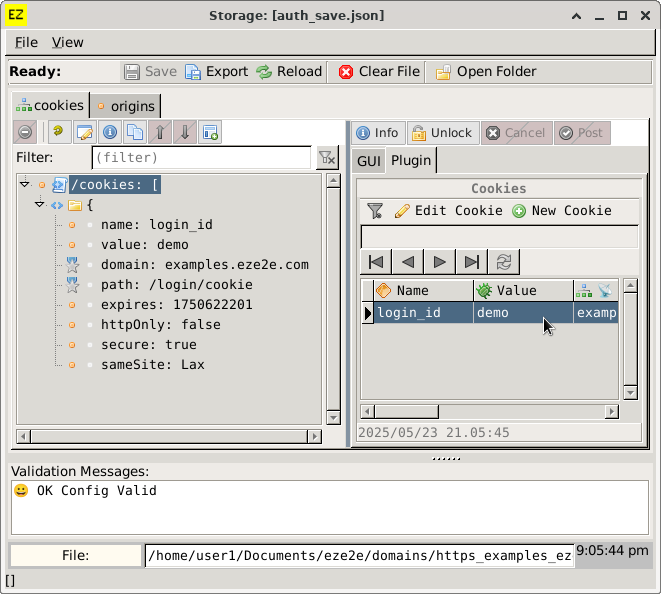Open the View menu
Image resolution: width=661 pixels, height=594 pixels.
tap(67, 42)
